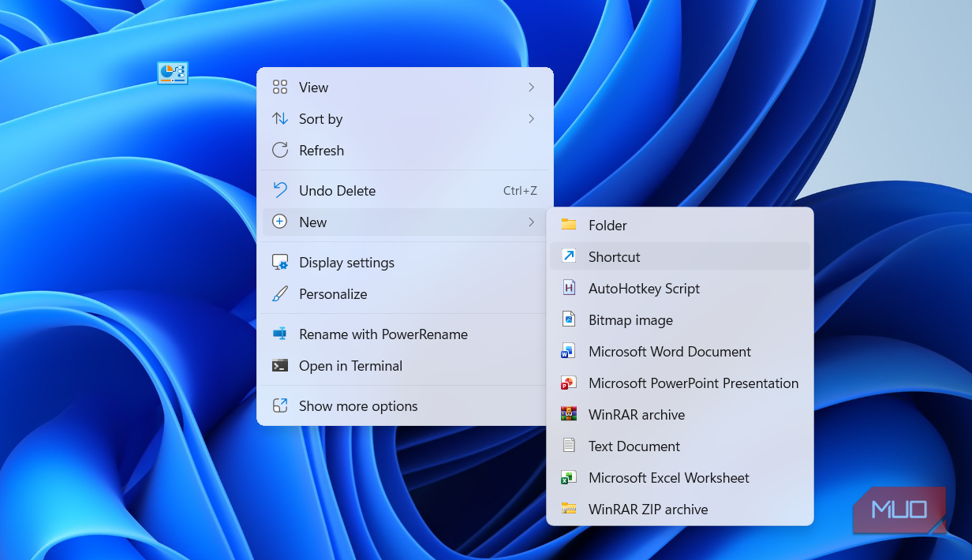Create a new Text Document
This screenshot has height=560, width=972.
pos(680,446)
